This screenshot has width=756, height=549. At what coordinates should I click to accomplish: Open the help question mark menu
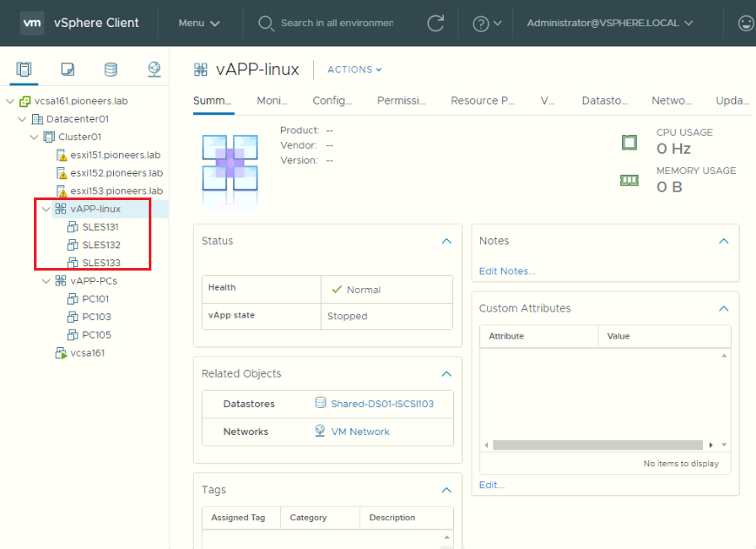pyautogui.click(x=487, y=23)
